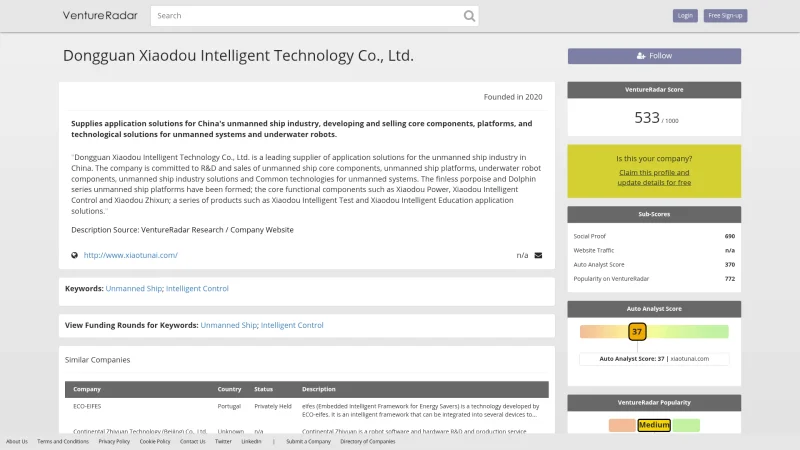Viewport: 800px width, 450px height.
Task: Click the envelope email icon
Action: [x=538, y=255]
